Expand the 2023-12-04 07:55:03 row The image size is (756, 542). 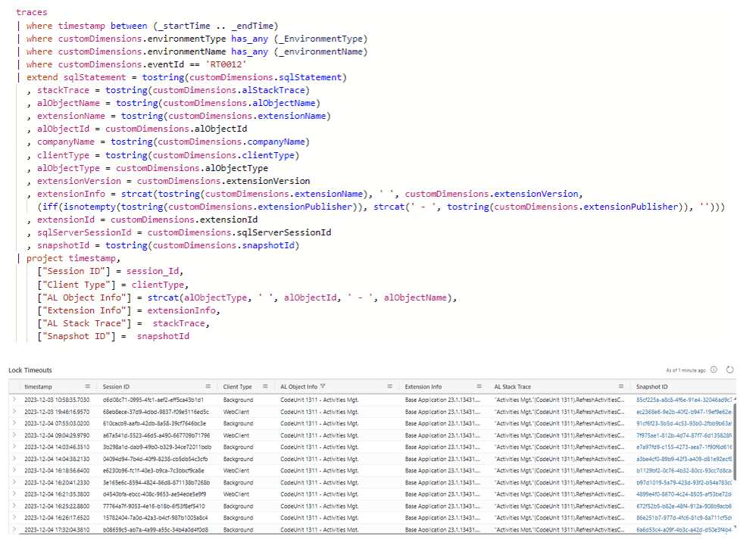tap(14, 423)
